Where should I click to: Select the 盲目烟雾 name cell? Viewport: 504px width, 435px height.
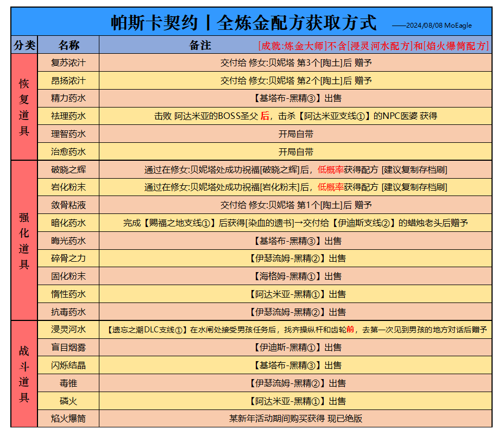tap(68, 347)
